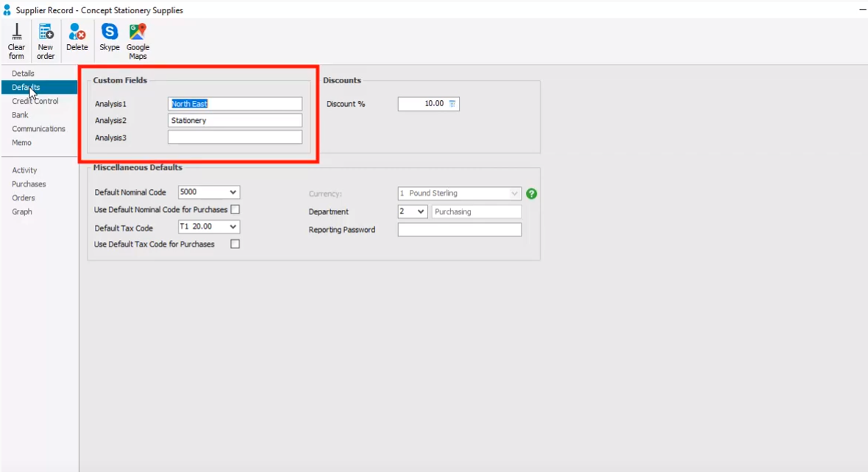Viewport: 868px width, 472px height.
Task: Select the New order icon
Action: click(x=46, y=38)
